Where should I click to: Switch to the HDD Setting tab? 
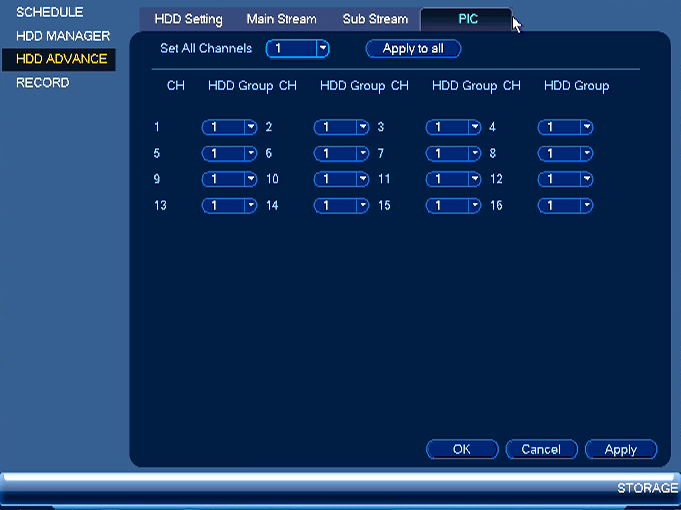[188, 19]
